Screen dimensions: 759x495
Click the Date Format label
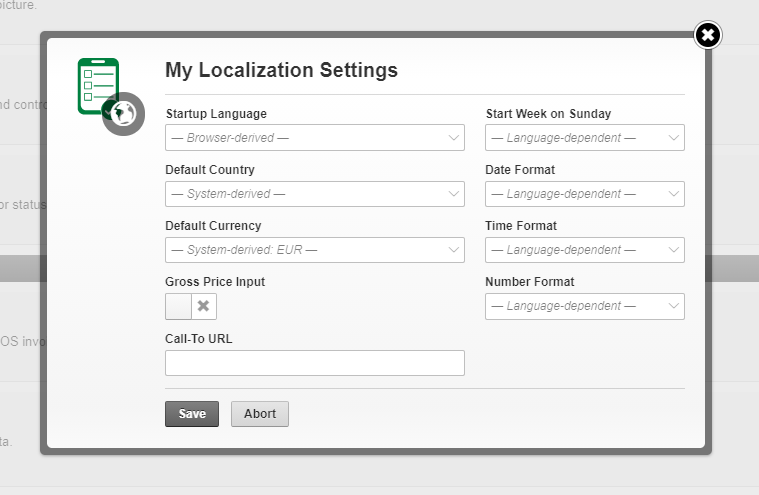tap(520, 170)
